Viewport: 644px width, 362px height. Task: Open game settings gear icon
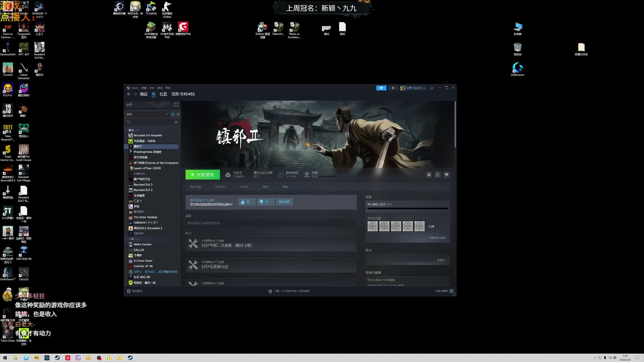coord(429,175)
